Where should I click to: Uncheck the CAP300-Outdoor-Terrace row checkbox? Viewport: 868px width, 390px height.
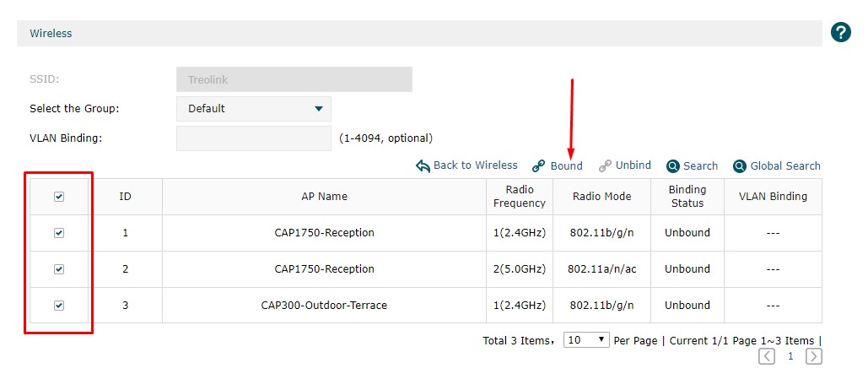59,306
